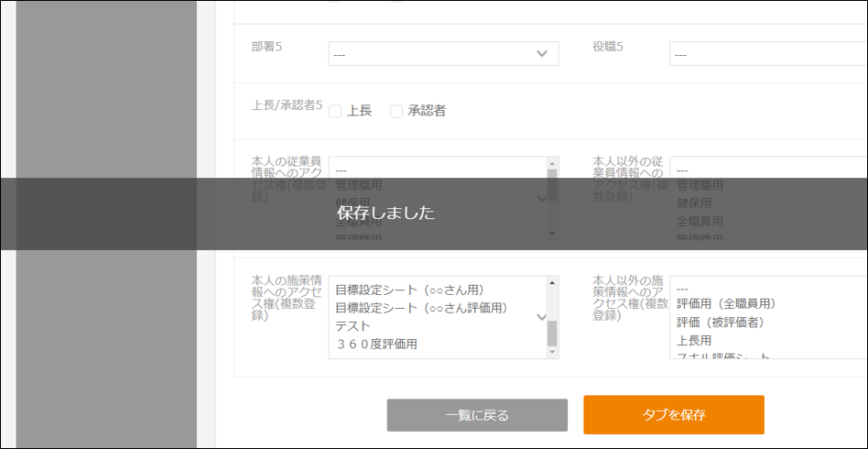The width and height of the screenshot is (868, 449).
Task: Select テスト in 本人の施策情報 list
Action: pyautogui.click(x=353, y=326)
